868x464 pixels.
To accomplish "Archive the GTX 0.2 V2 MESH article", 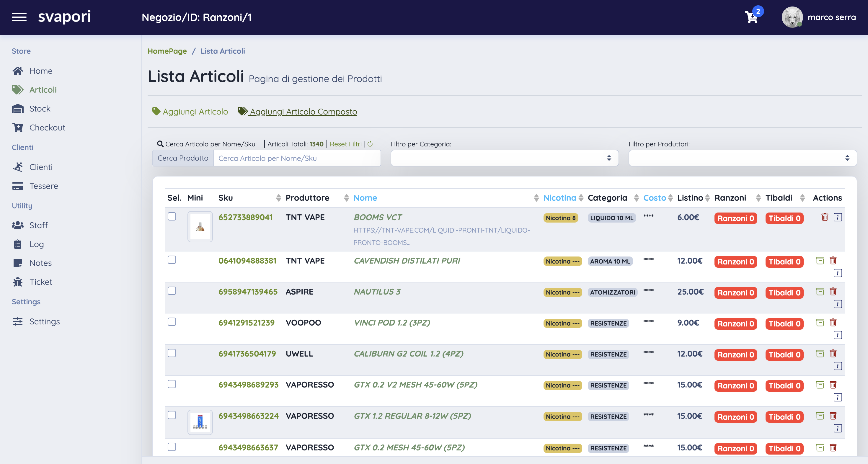I will pos(820,385).
